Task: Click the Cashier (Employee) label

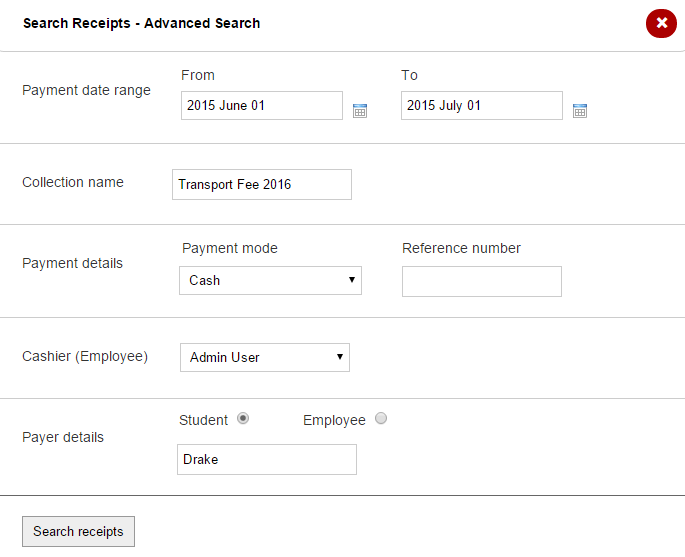Action: point(85,356)
